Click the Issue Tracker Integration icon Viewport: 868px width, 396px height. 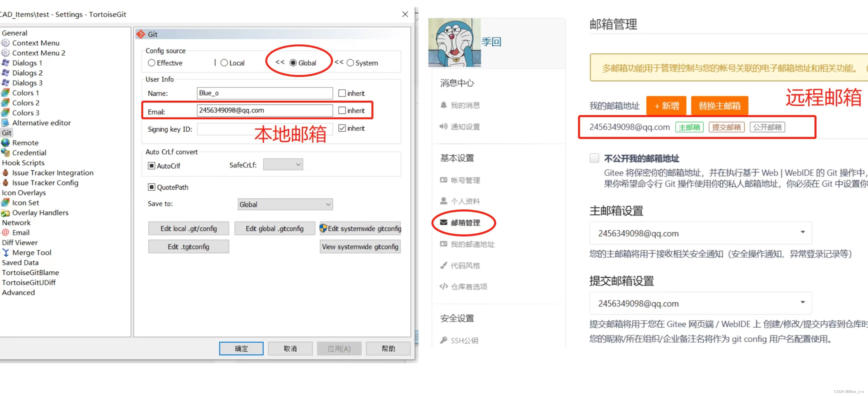coord(5,173)
